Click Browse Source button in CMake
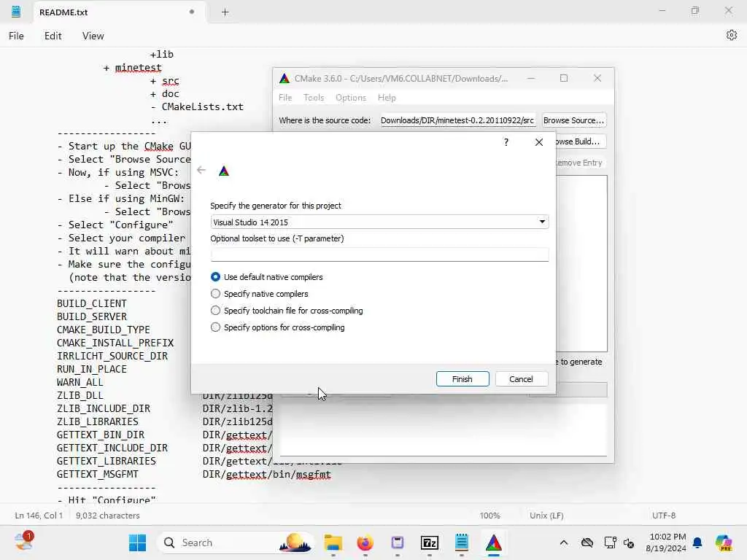 click(x=573, y=120)
